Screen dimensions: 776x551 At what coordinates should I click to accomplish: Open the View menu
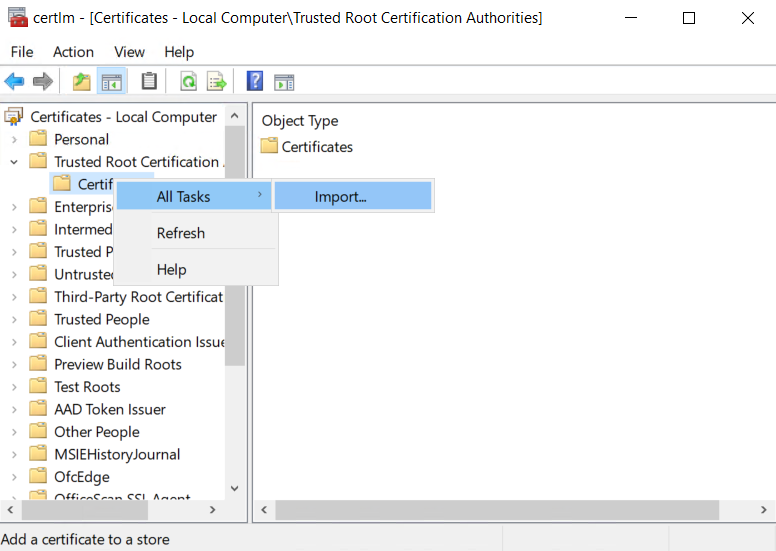point(129,52)
